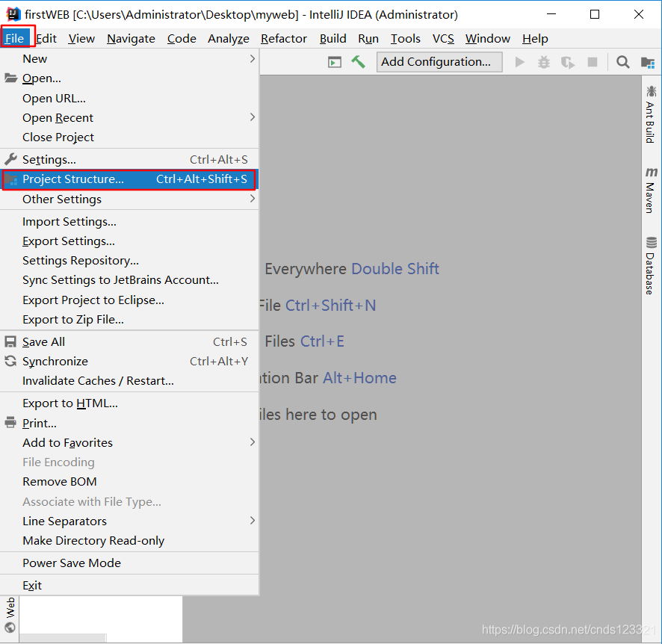The image size is (662, 644).
Task: Click Project Structure icon in top toolbar
Action: point(648,63)
